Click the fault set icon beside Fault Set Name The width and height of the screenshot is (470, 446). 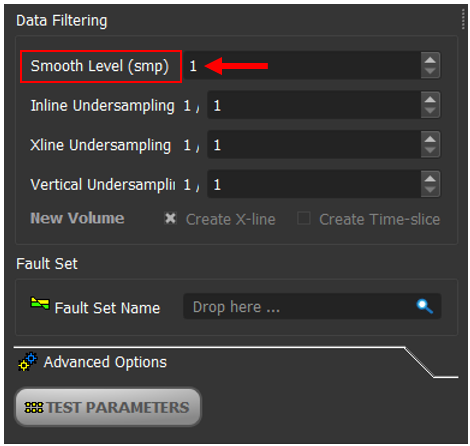click(x=40, y=303)
